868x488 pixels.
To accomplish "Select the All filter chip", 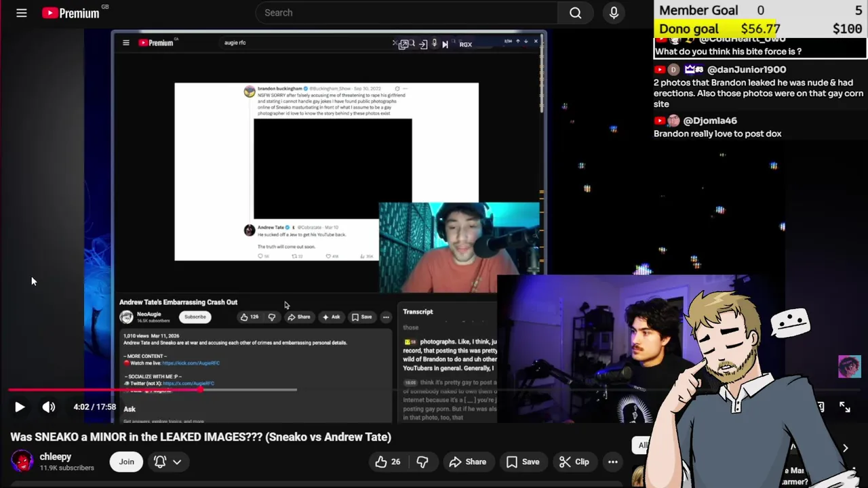I will [642, 445].
